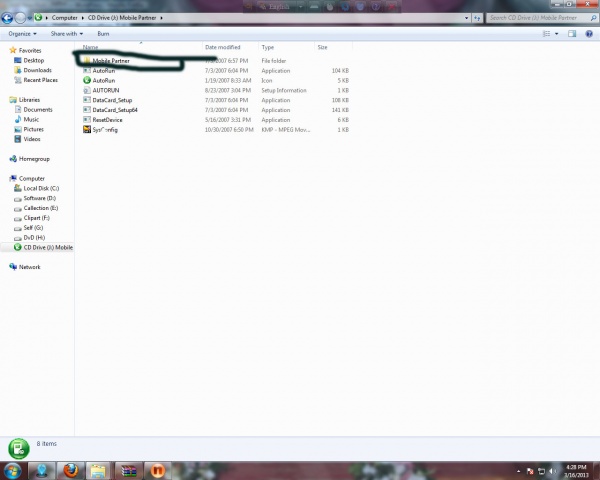Open the address bar history dropdown
Viewport: 600px width, 480px height.
[466, 18]
